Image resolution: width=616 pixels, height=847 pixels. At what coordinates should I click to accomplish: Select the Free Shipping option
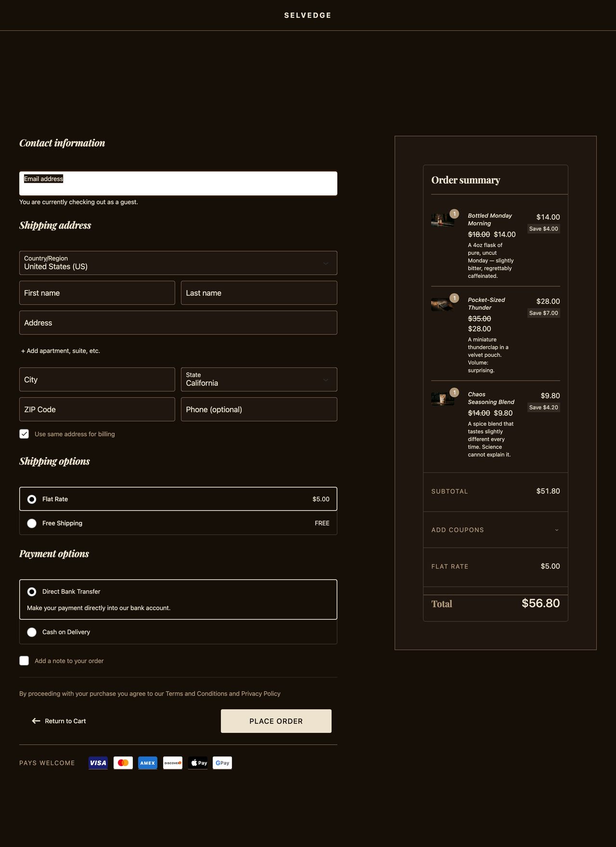pyautogui.click(x=32, y=523)
